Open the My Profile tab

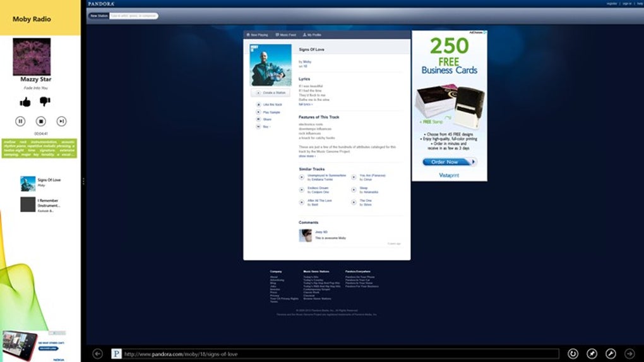pos(312,35)
